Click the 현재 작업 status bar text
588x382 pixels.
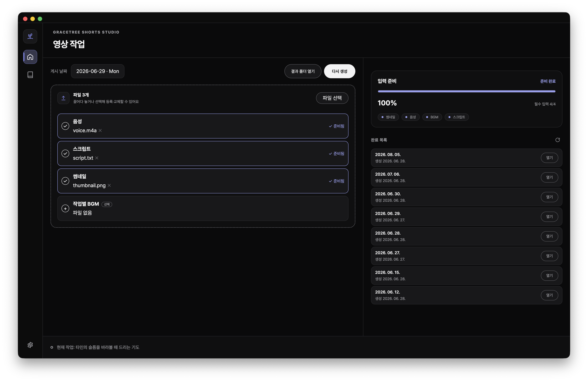coord(98,348)
